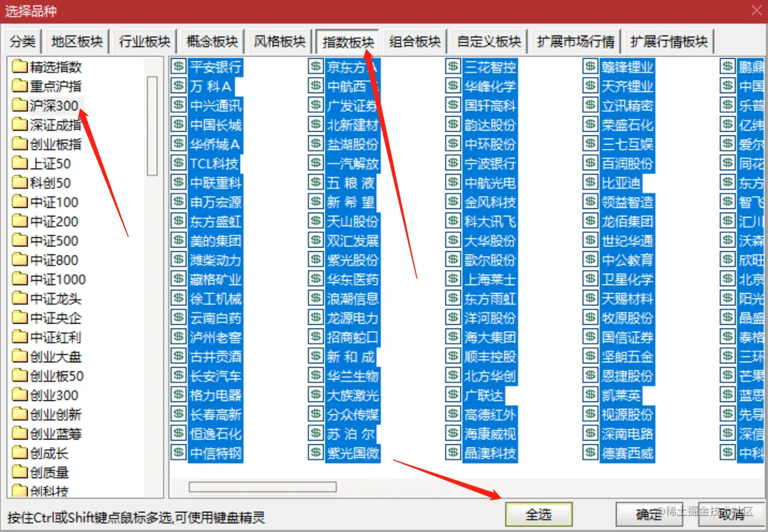Select 中证龙头 in the index list
The image size is (768, 532).
click(x=56, y=298)
